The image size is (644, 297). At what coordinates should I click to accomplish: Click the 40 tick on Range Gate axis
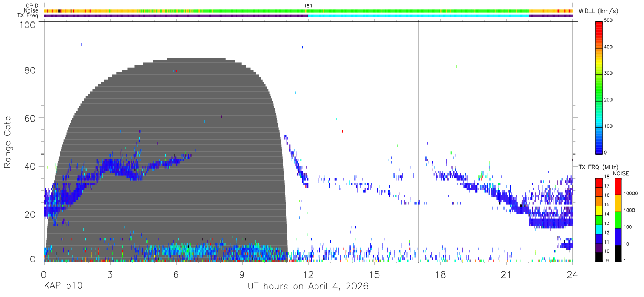point(30,166)
